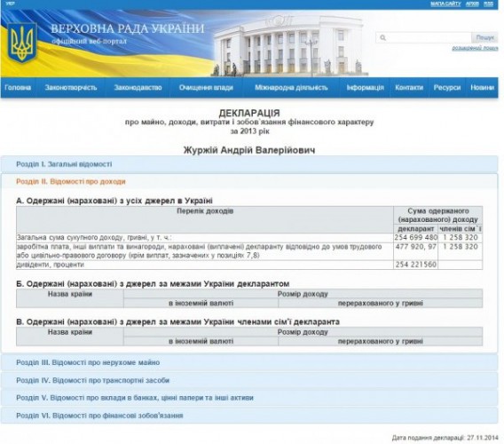Open the Архів link in top bar
This screenshot has width=504, height=444.
pos(472,4)
